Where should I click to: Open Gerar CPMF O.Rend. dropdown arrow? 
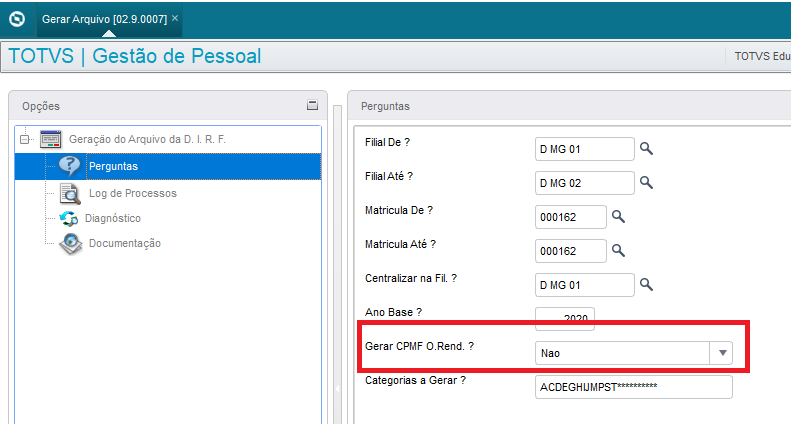722,353
